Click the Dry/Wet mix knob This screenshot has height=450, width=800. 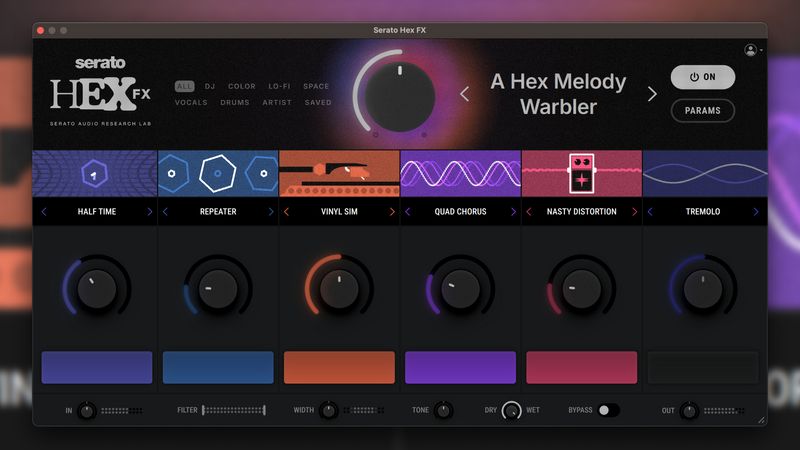click(511, 410)
